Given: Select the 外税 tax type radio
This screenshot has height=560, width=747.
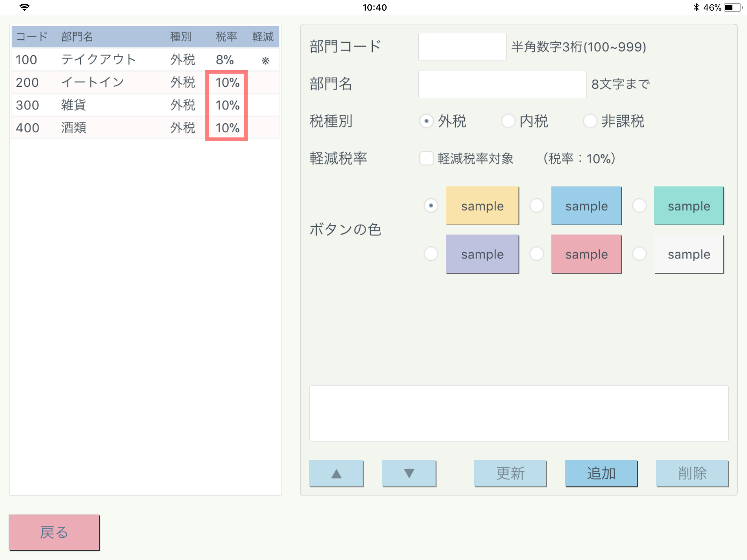Looking at the screenshot, I should (x=426, y=121).
